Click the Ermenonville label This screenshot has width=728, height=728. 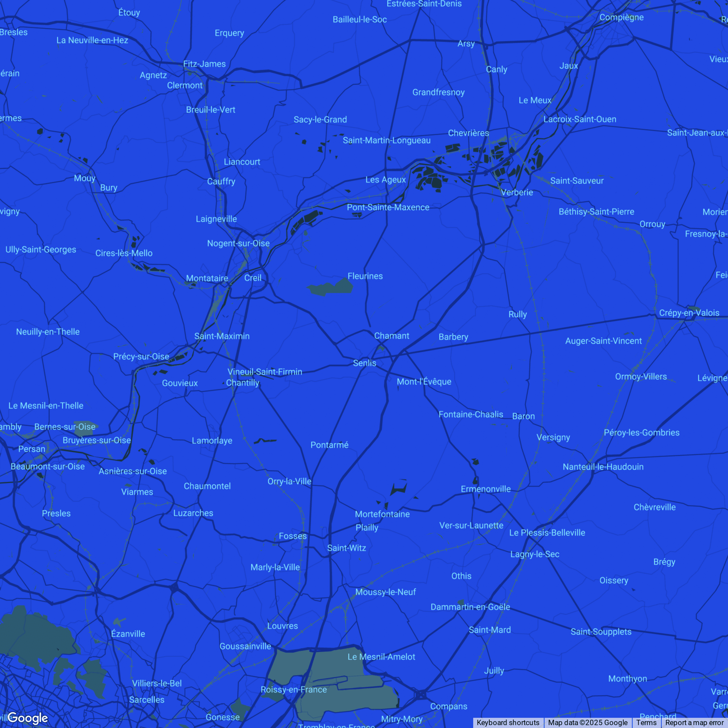(x=486, y=489)
